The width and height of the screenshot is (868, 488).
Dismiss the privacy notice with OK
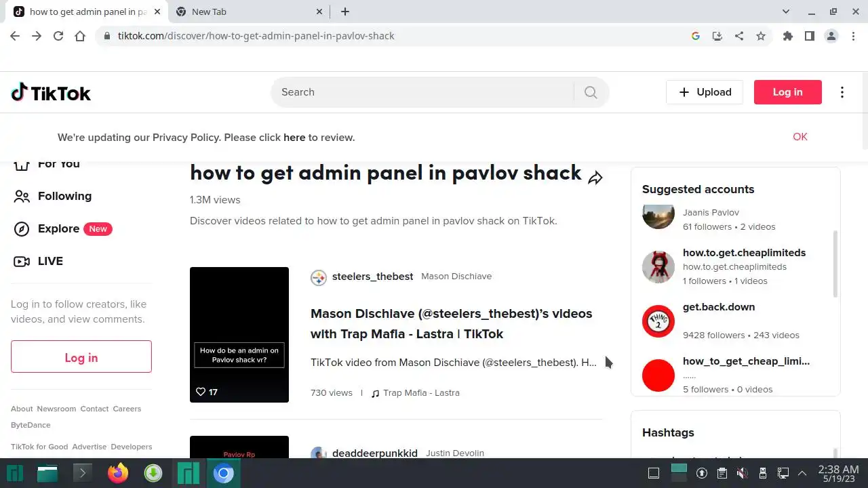pyautogui.click(x=800, y=137)
